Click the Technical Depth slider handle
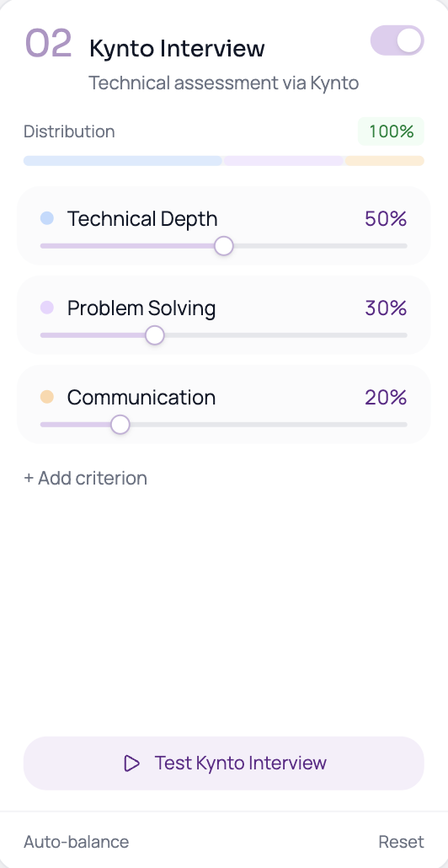The image size is (448, 868). pos(223,246)
